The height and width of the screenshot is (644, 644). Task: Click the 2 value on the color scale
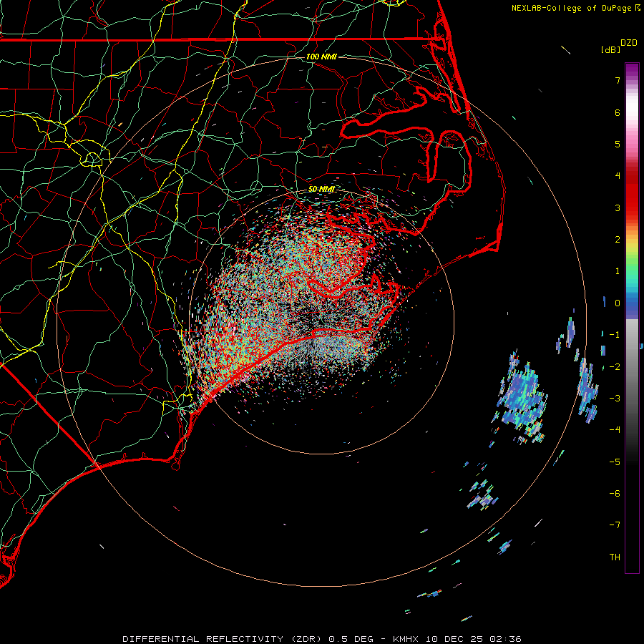point(618,240)
